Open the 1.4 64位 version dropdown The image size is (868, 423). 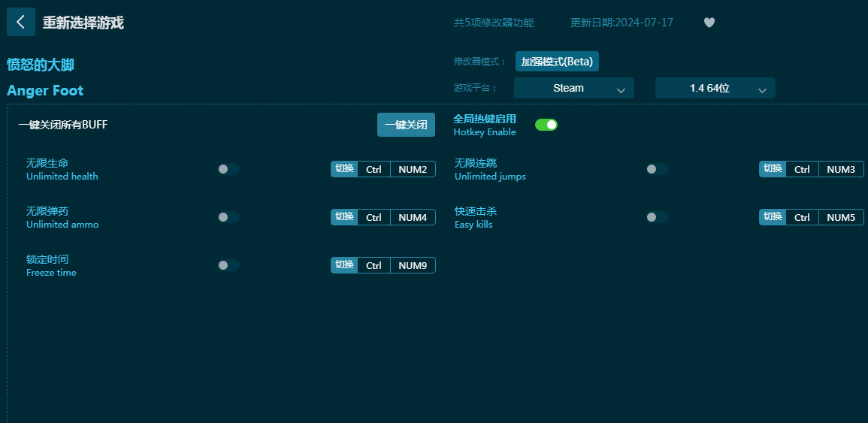click(x=715, y=88)
